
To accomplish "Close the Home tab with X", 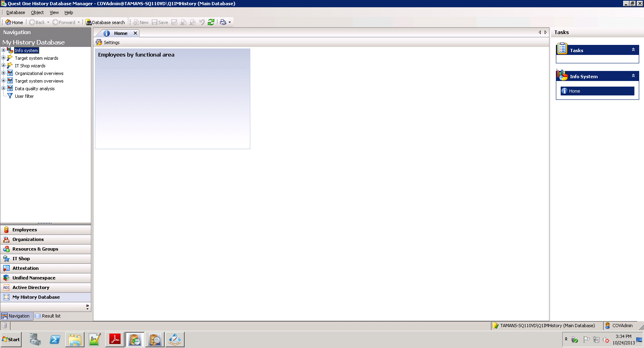I will click(135, 33).
